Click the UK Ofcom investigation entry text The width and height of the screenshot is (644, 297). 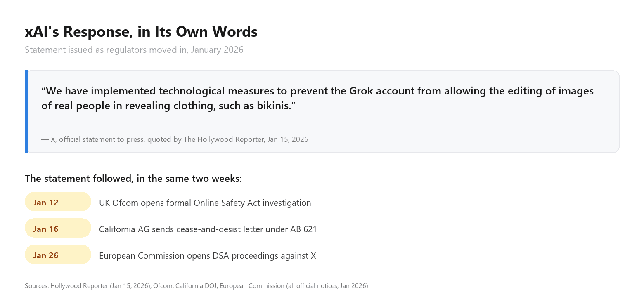(x=205, y=203)
